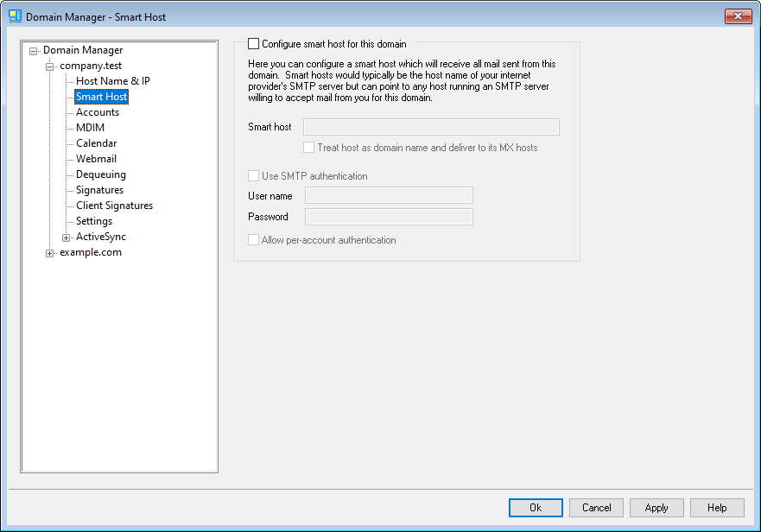Enable Configure smart host for this domain
The image size is (761, 532).
[253, 43]
